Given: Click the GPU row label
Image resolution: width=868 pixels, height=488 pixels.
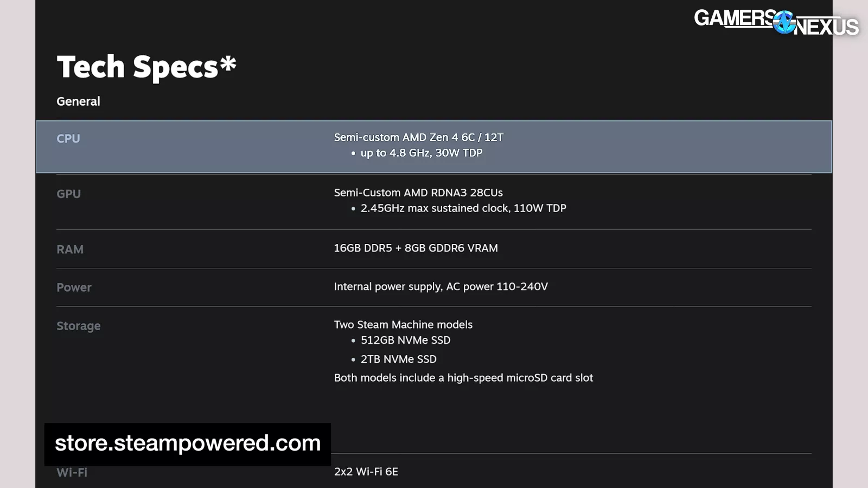Looking at the screenshot, I should pos(68,194).
